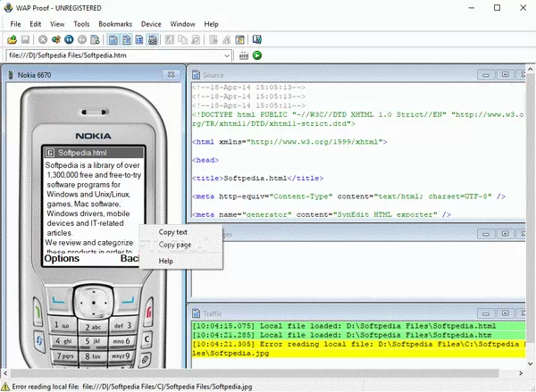Click the keyboard icon beside address bar

click(244, 55)
